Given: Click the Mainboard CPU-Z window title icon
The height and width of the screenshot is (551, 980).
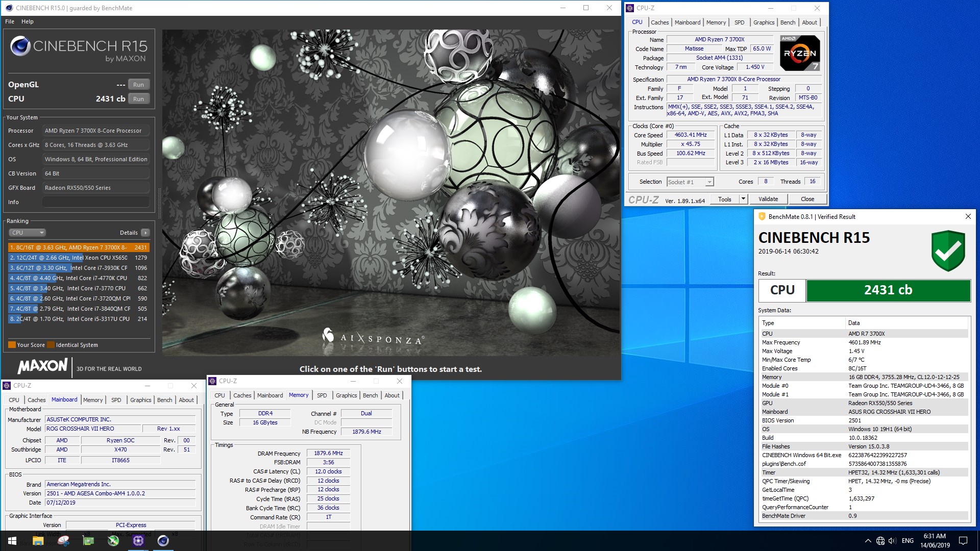Looking at the screenshot, I should coord(7,386).
